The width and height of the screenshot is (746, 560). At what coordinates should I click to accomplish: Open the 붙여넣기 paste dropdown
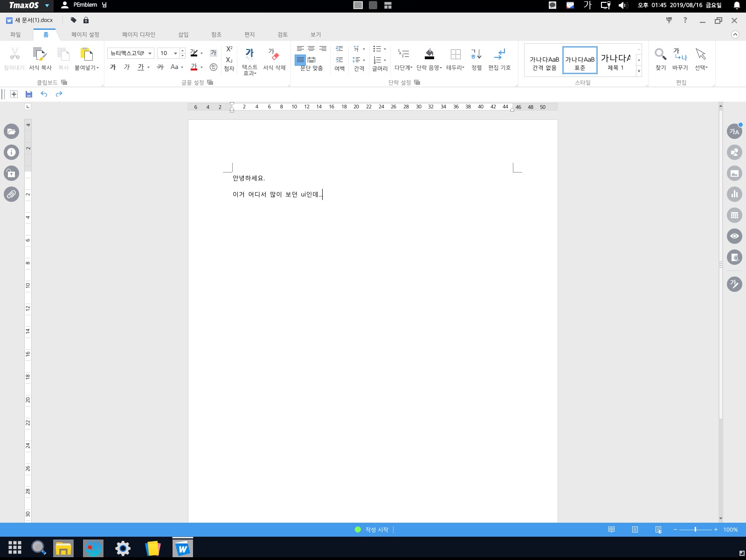click(x=87, y=68)
